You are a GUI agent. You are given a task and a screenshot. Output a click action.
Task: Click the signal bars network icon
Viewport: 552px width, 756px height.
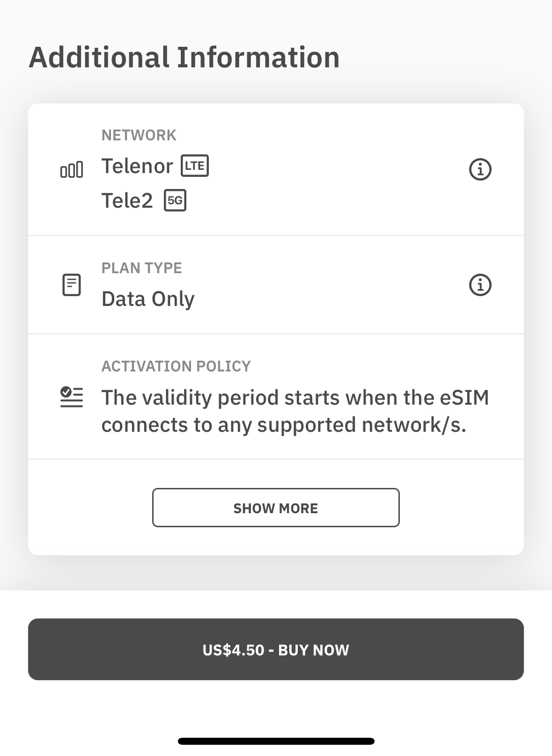tap(72, 169)
